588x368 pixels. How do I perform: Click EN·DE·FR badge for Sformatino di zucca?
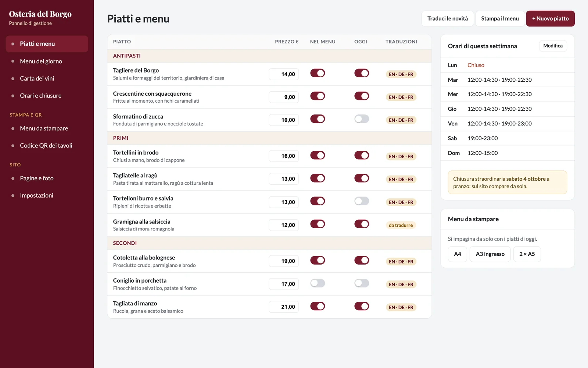(401, 120)
